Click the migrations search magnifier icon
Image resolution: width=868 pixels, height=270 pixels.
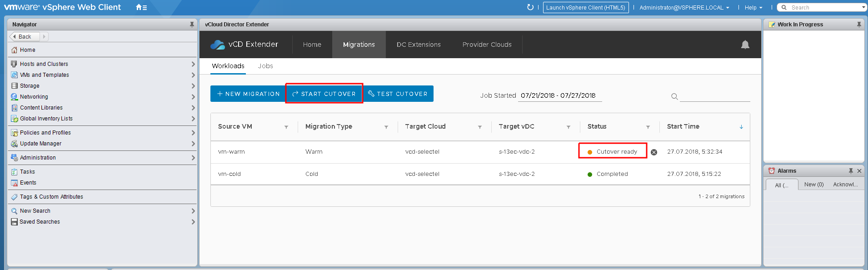(674, 96)
